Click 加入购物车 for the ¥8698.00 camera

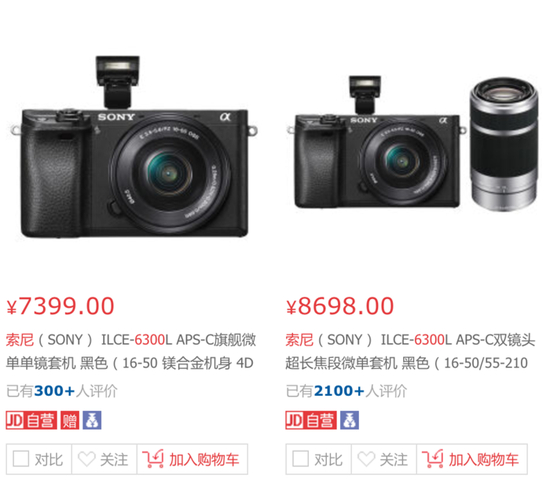coord(472,459)
